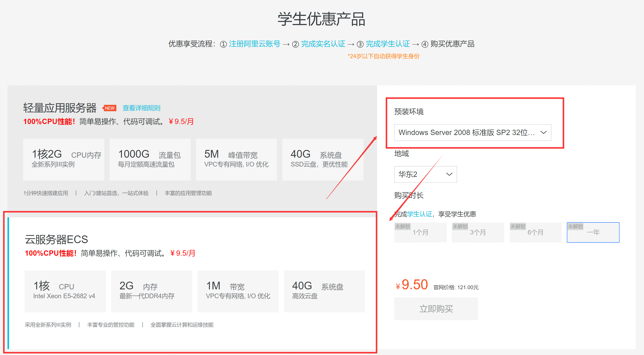644x355 pixels.
Task: Click the 1核2G CPU内存 spec card
Action: pos(64,159)
